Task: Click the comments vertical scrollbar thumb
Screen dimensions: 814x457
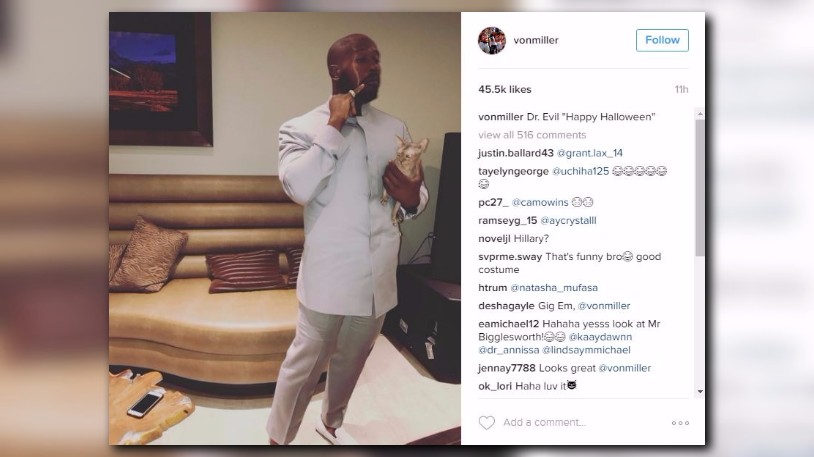Action: [700, 187]
